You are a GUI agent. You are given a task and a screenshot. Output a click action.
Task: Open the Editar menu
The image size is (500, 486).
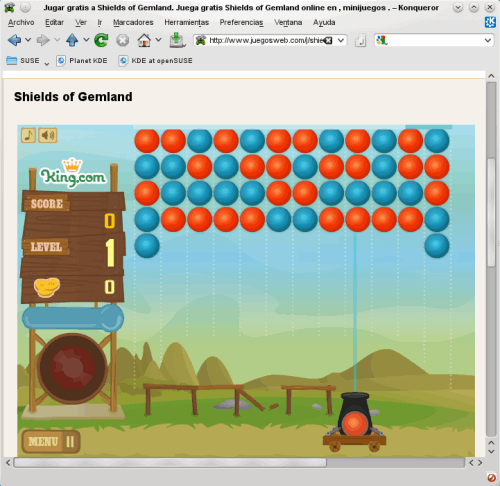coord(54,22)
